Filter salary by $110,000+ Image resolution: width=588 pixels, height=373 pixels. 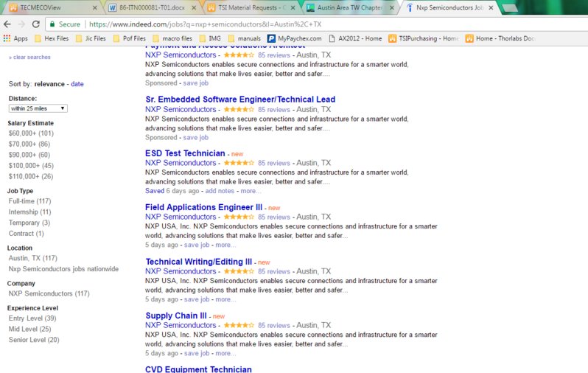click(31, 176)
